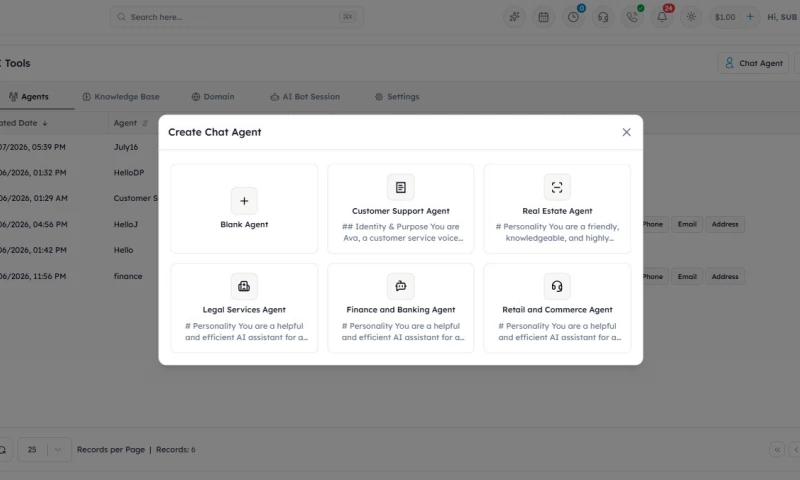The width and height of the screenshot is (800, 480).
Task: Open the records per page dropdown
Action: point(44,449)
